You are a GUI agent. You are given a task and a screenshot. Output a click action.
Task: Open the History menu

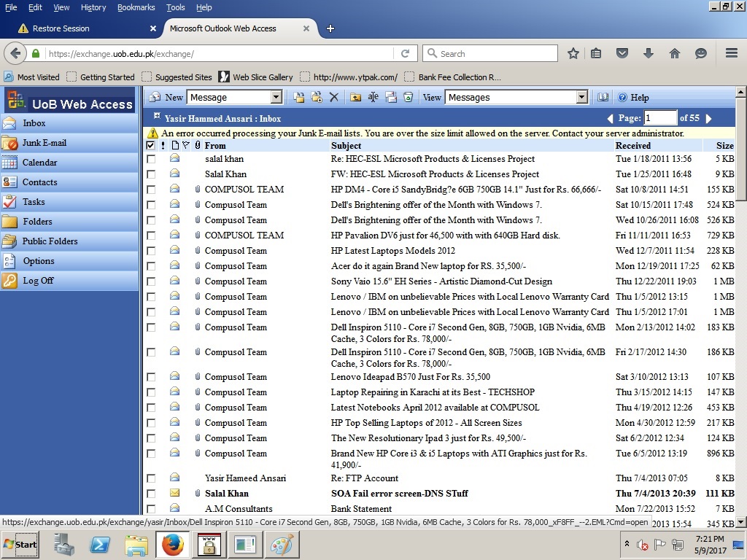pos(93,7)
